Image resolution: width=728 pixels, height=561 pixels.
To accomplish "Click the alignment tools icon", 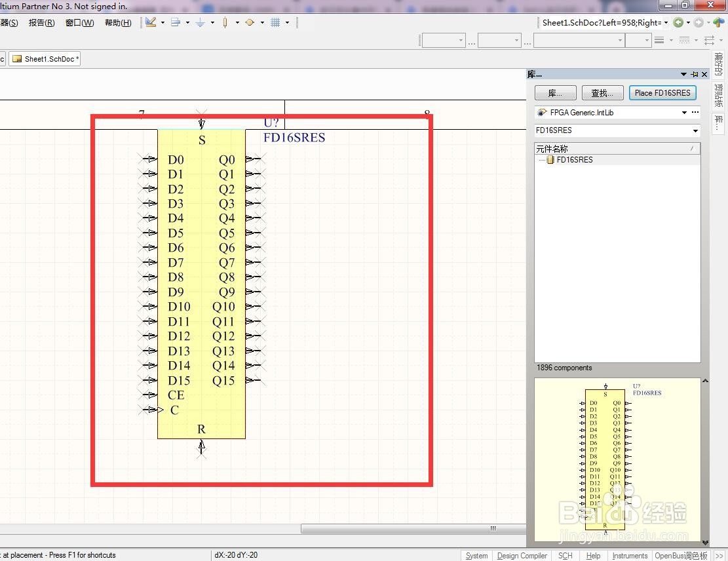I will pos(176,22).
